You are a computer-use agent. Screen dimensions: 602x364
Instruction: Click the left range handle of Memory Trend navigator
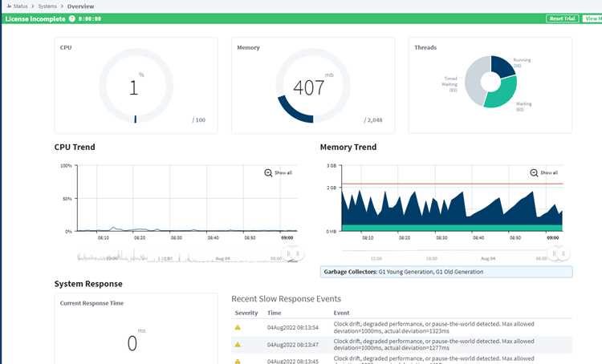[554, 253]
